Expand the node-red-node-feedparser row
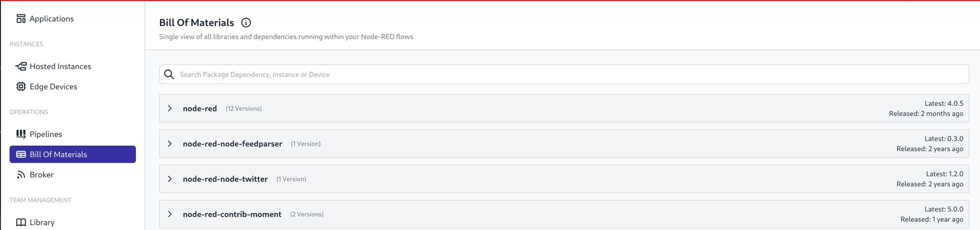This screenshot has width=980, height=230. pyautogui.click(x=170, y=144)
